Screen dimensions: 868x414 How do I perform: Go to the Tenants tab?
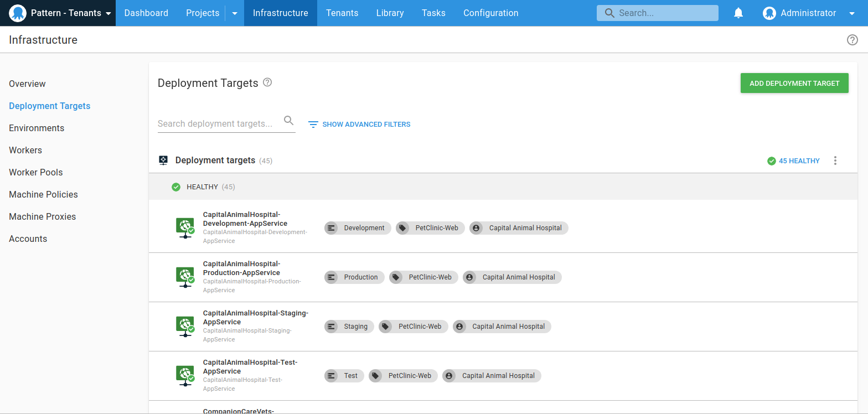(x=342, y=13)
